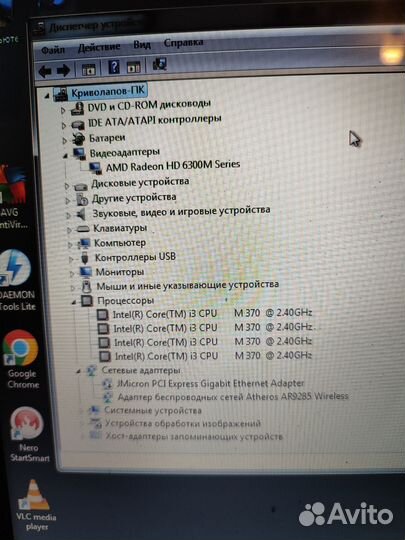This screenshot has height=540, width=405.
Task: Expand the Другие устройства node
Action: (68, 200)
